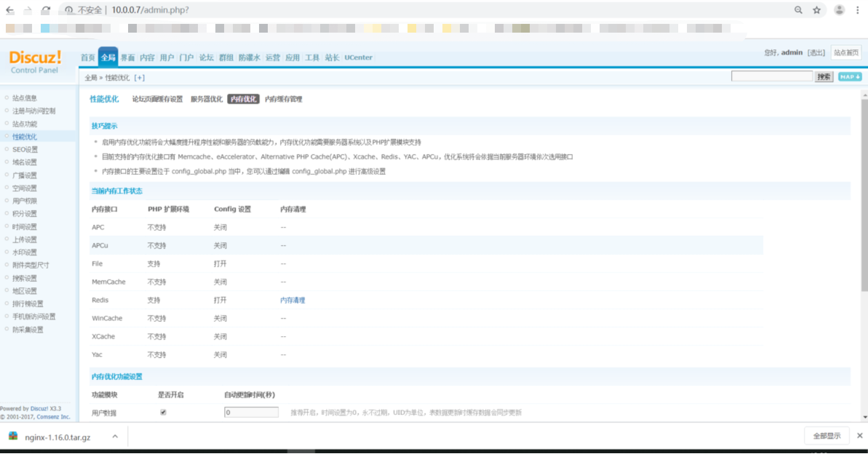Screen dimensions: 868x455
Task: Open 上传设置 in the sidebar
Action: (24, 239)
